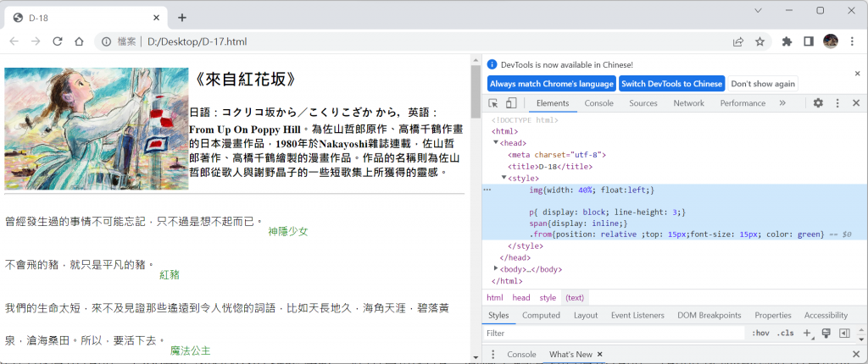Image resolution: width=868 pixels, height=364 pixels.
Task: Open DevTools settings gear
Action: tap(818, 103)
